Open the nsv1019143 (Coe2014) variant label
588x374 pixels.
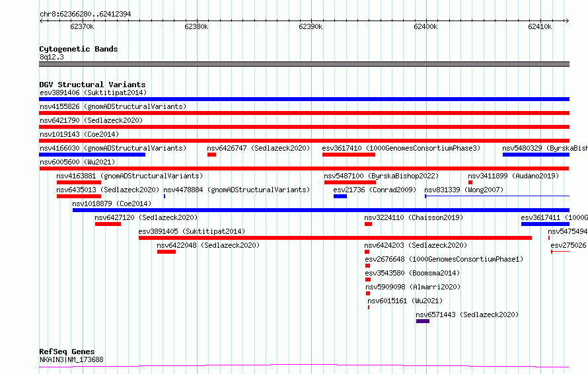(x=79, y=134)
